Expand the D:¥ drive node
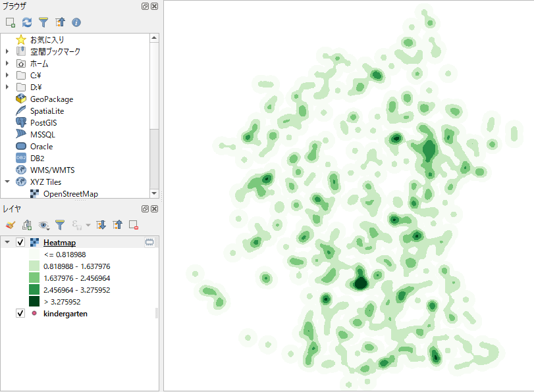 7,87
